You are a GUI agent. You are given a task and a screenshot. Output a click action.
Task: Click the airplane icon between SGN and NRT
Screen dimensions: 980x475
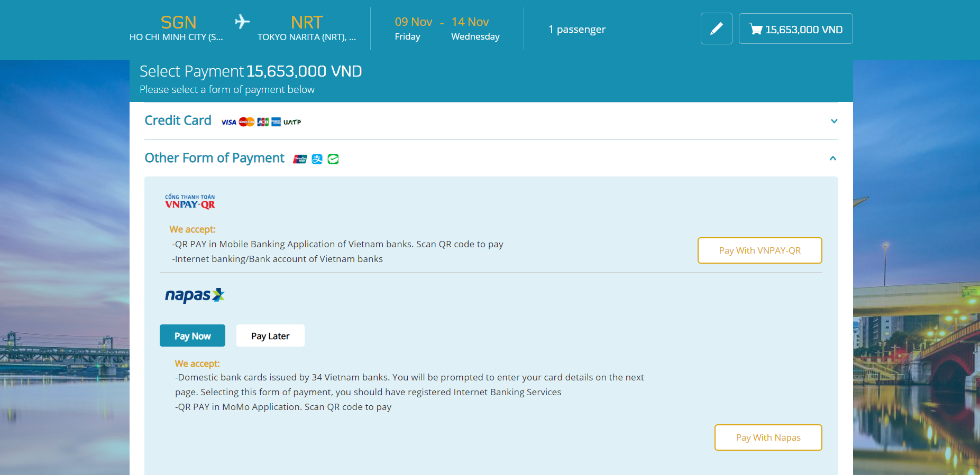point(242,22)
